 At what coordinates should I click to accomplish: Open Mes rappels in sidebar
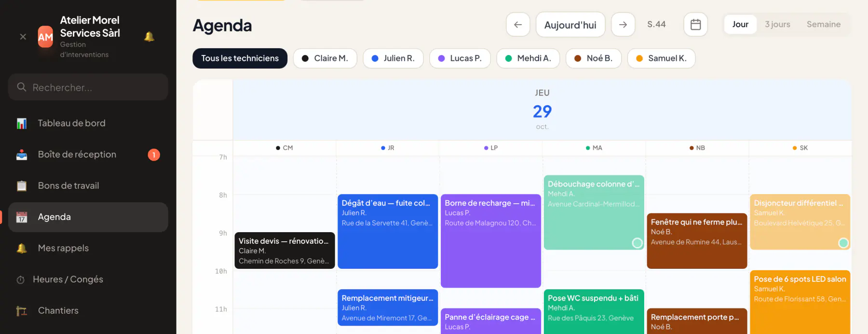88,249
